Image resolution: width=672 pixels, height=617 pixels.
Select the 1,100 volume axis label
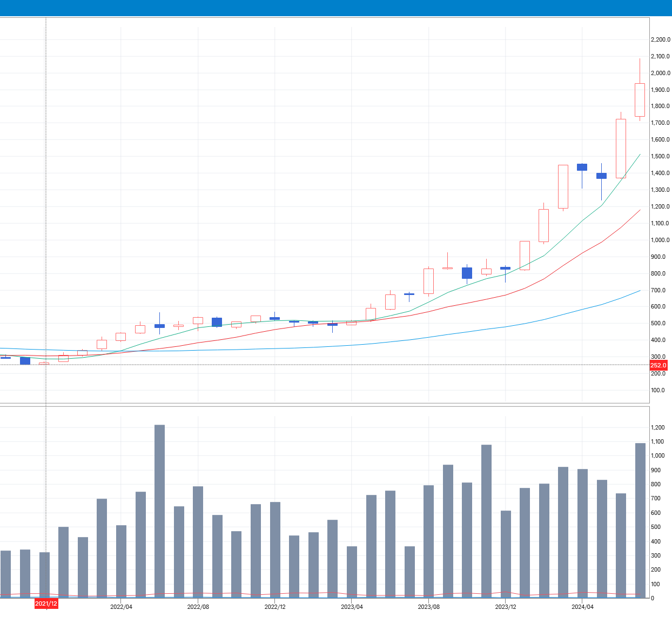point(657,442)
